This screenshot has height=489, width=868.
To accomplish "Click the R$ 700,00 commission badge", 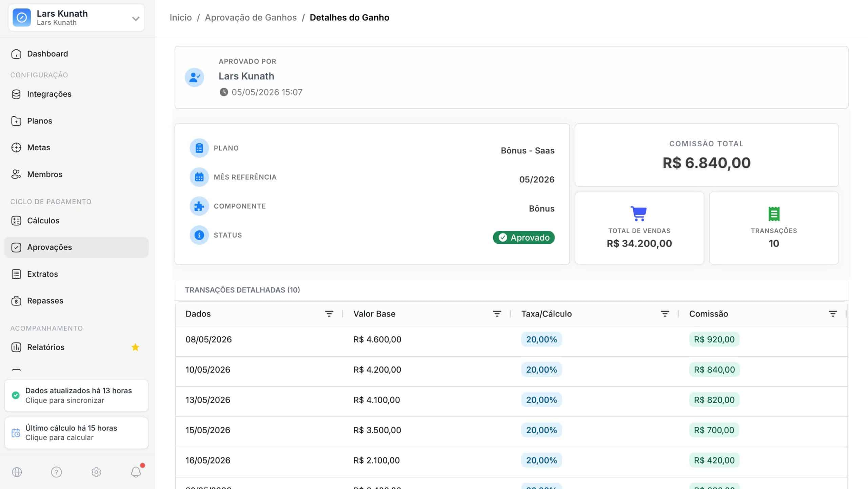I will 714,430.
